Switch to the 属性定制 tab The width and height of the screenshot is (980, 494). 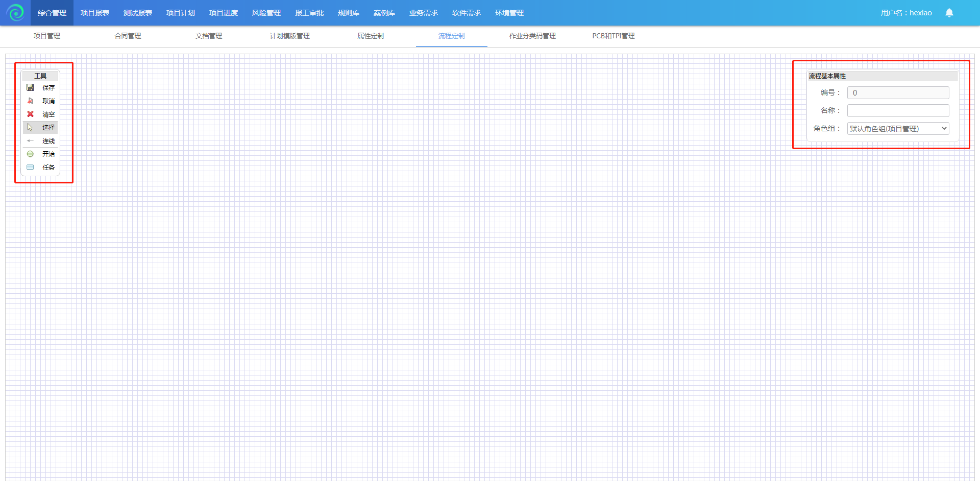click(x=371, y=36)
